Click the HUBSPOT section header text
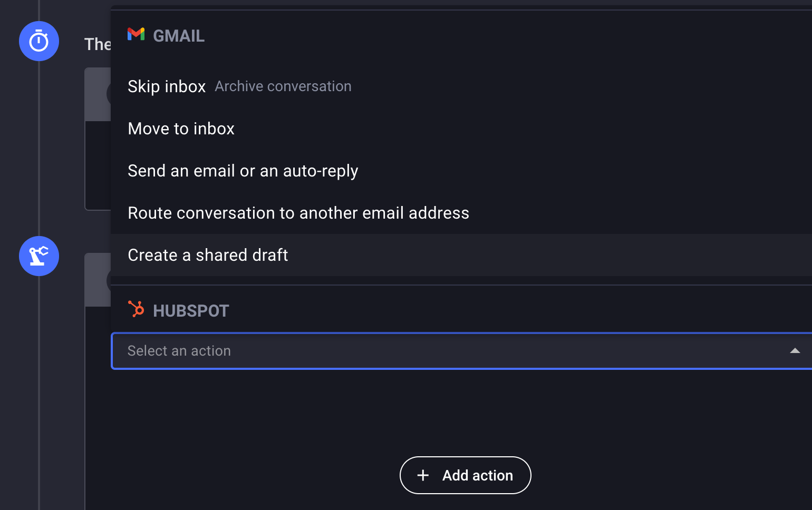The height and width of the screenshot is (510, 812). pos(191,311)
